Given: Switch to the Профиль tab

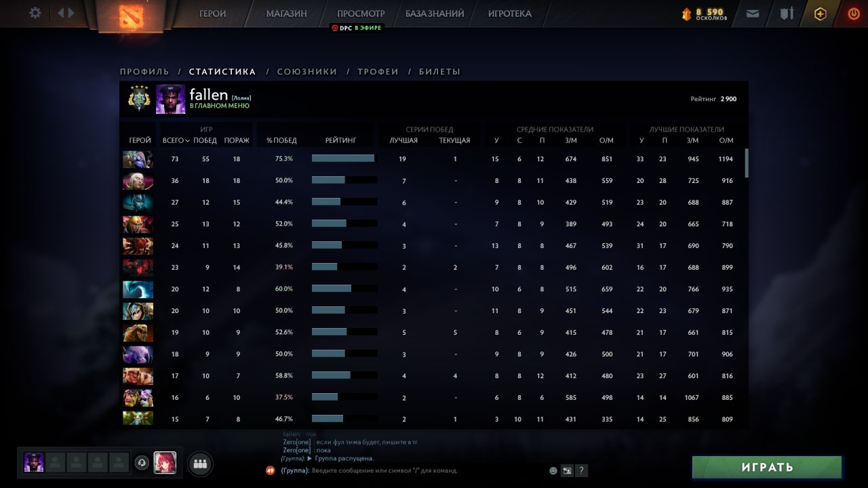Looking at the screenshot, I should click(x=144, y=71).
